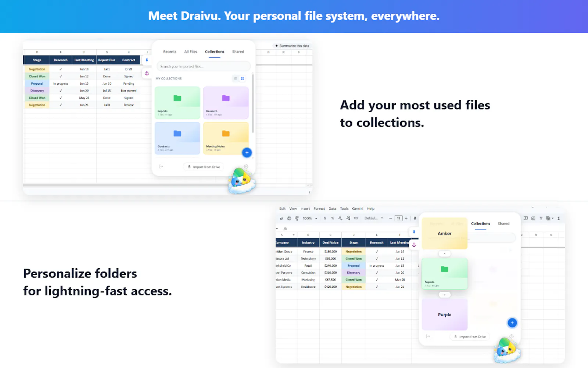Click the down chevron above the Purple swatch
The width and height of the screenshot is (588, 368).
click(x=444, y=295)
